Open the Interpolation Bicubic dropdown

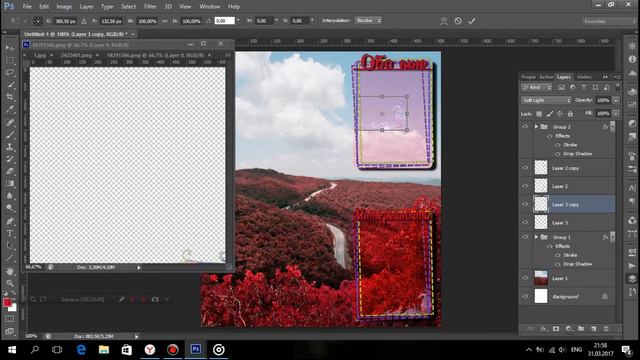point(369,20)
